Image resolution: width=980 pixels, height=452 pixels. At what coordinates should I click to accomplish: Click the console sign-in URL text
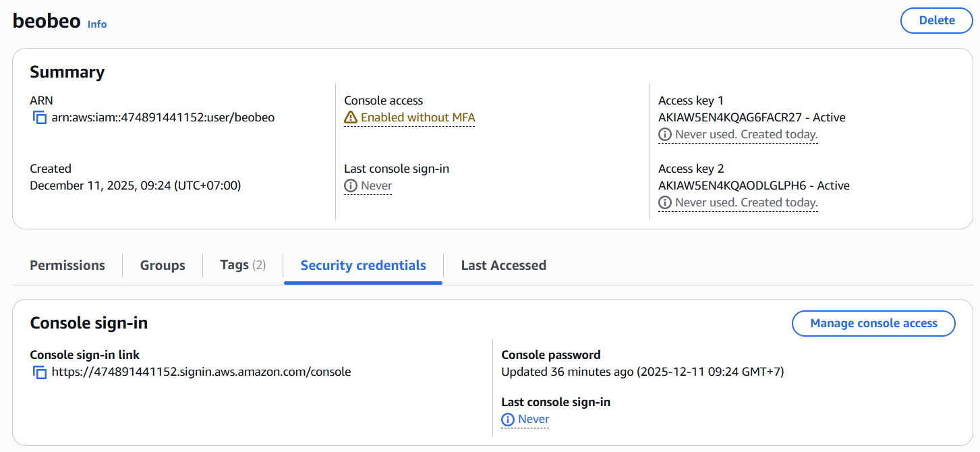[201, 372]
